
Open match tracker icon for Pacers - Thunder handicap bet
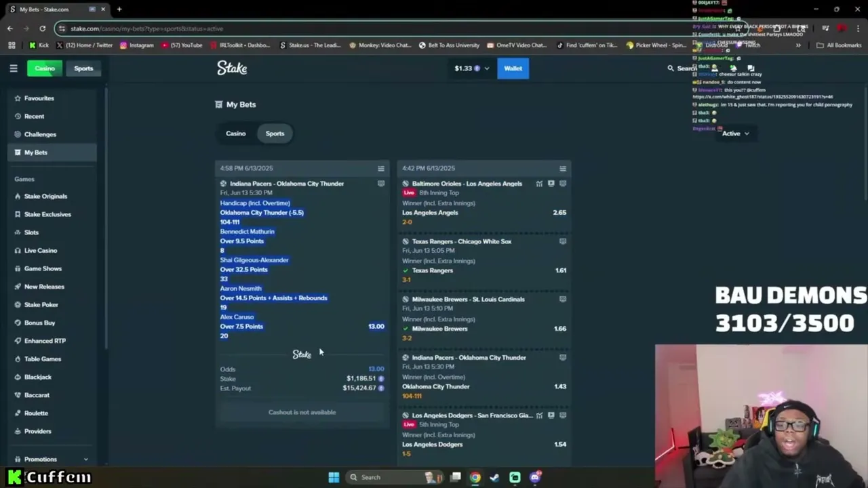pos(381,184)
